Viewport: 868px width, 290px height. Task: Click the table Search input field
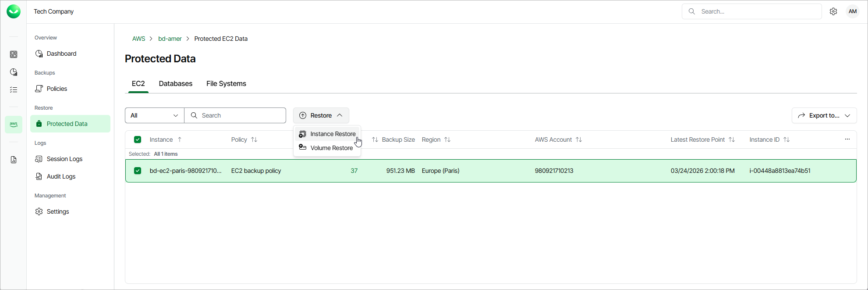point(241,115)
